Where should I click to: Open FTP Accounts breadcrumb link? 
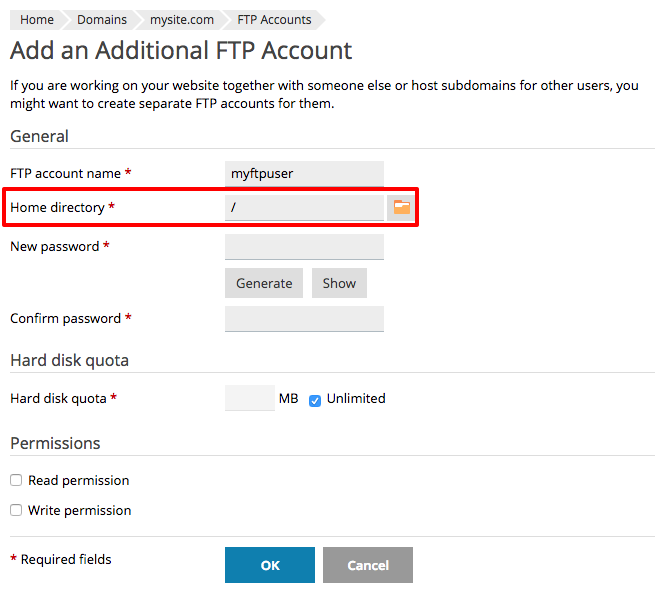point(274,19)
